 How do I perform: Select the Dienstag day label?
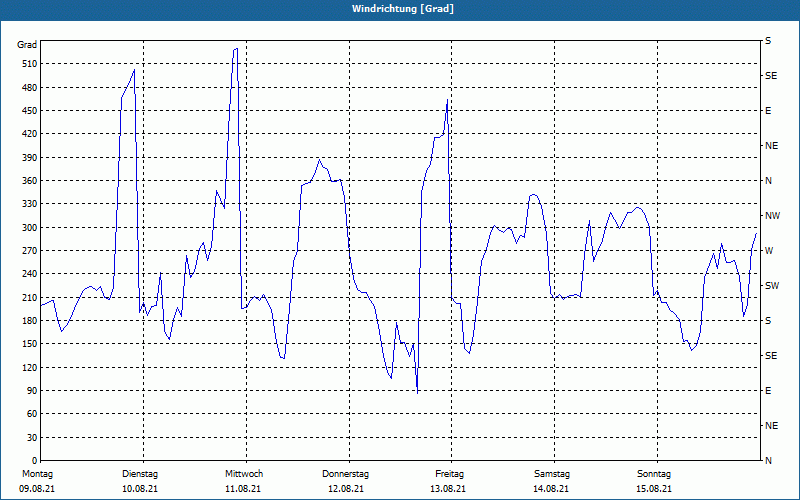click(x=140, y=474)
